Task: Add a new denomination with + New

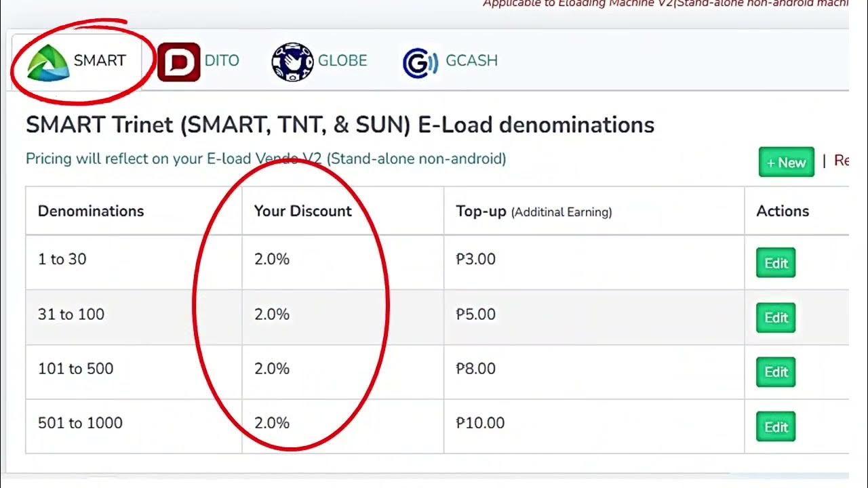Action: (x=786, y=163)
